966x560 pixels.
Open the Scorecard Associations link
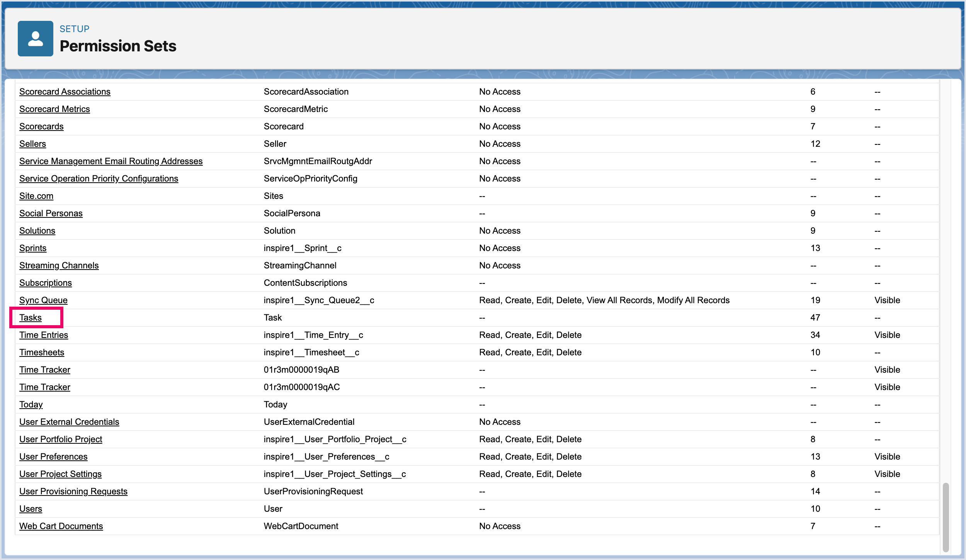pos(65,92)
